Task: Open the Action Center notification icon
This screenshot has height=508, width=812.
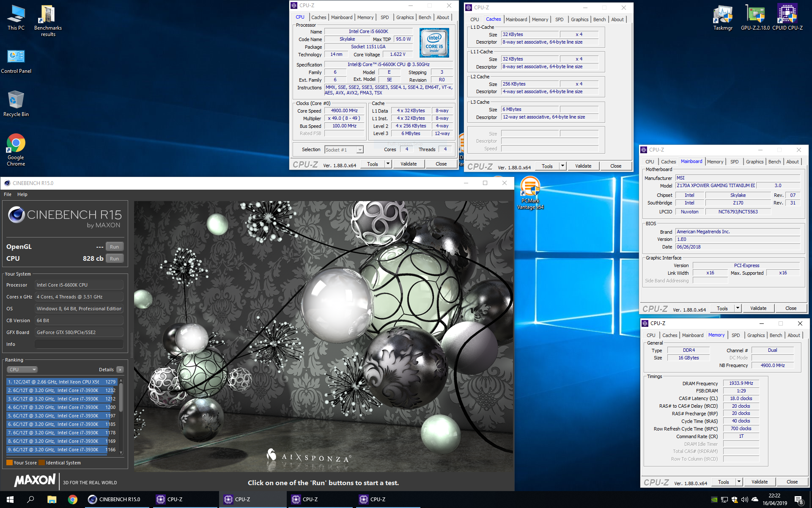Action: coord(798,500)
